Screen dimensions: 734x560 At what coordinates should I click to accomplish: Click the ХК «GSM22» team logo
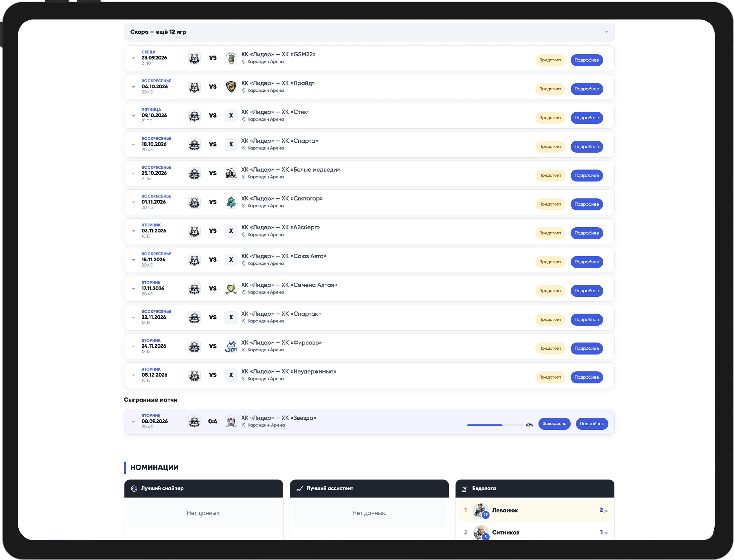tap(231, 58)
